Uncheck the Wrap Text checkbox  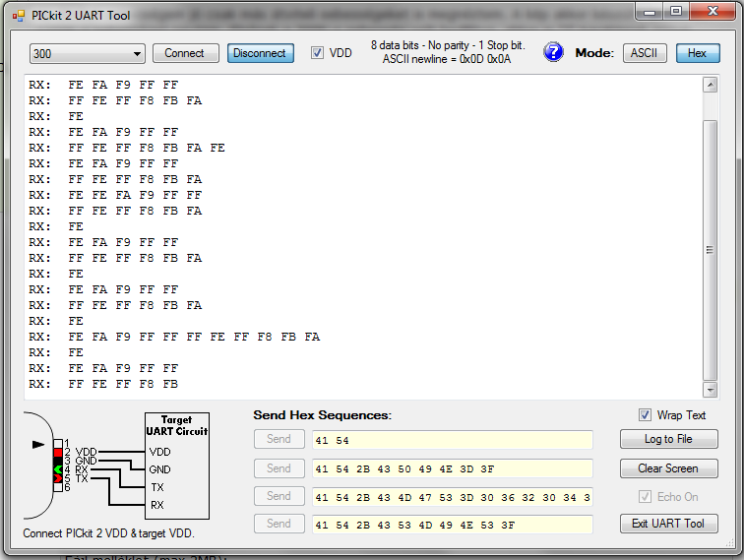click(x=645, y=414)
